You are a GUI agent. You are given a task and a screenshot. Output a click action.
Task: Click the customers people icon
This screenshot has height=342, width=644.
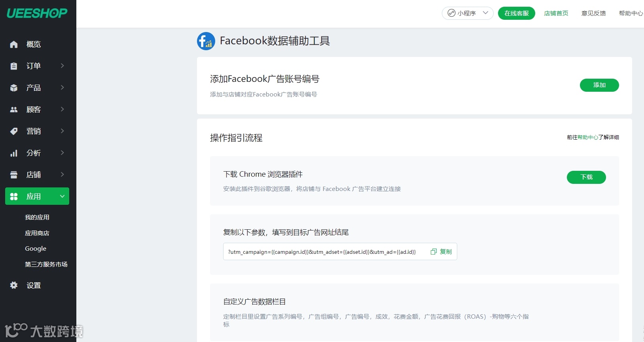[14, 110]
